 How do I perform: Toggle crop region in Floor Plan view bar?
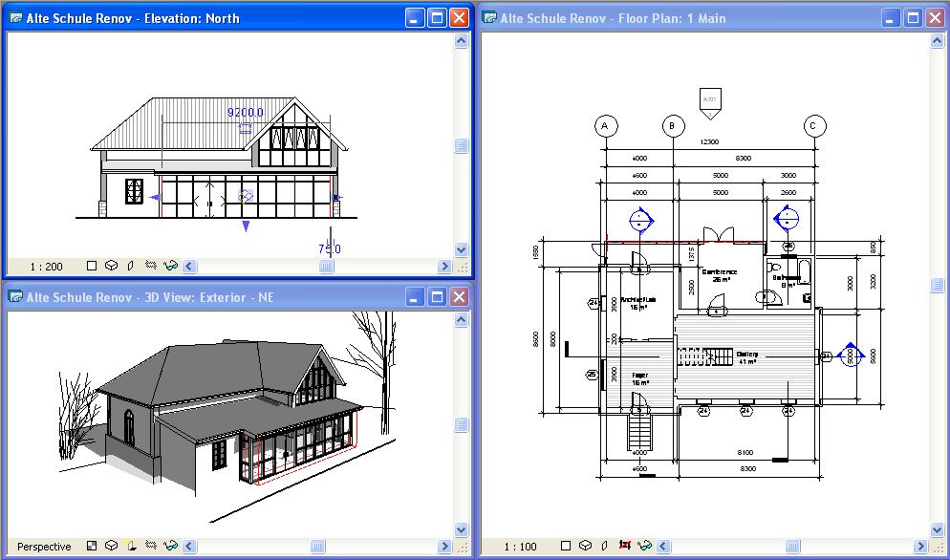click(625, 547)
